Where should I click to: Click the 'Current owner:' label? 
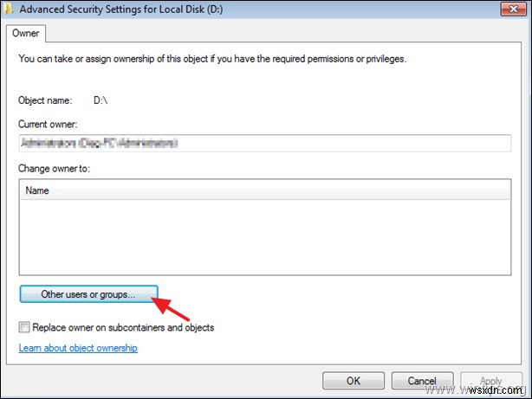point(47,125)
